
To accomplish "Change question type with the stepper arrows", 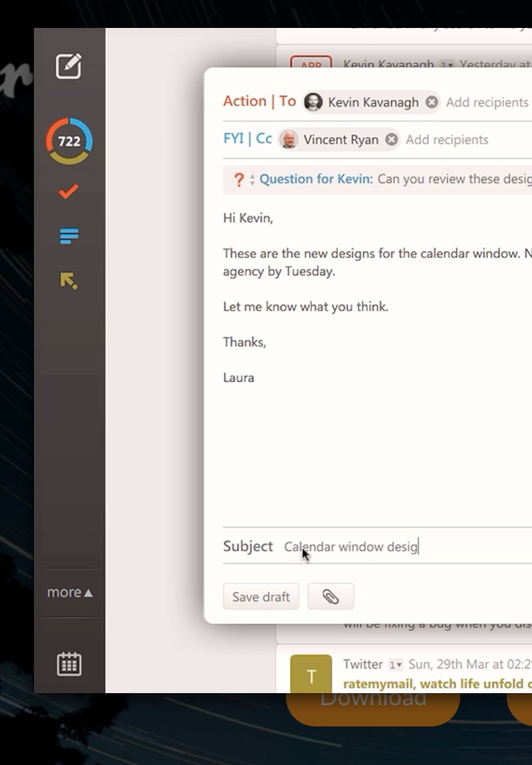I will pyautogui.click(x=252, y=180).
